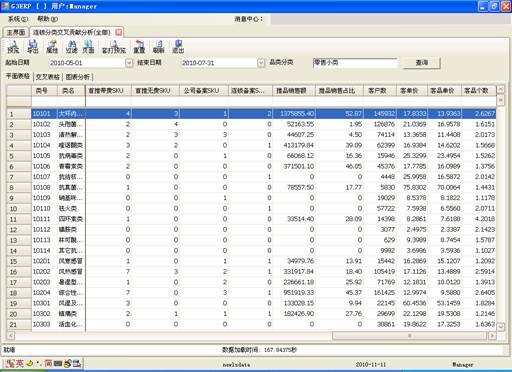512x372 pixels.
Task: Open the 起始日期 date dropdown
Action: (129, 63)
